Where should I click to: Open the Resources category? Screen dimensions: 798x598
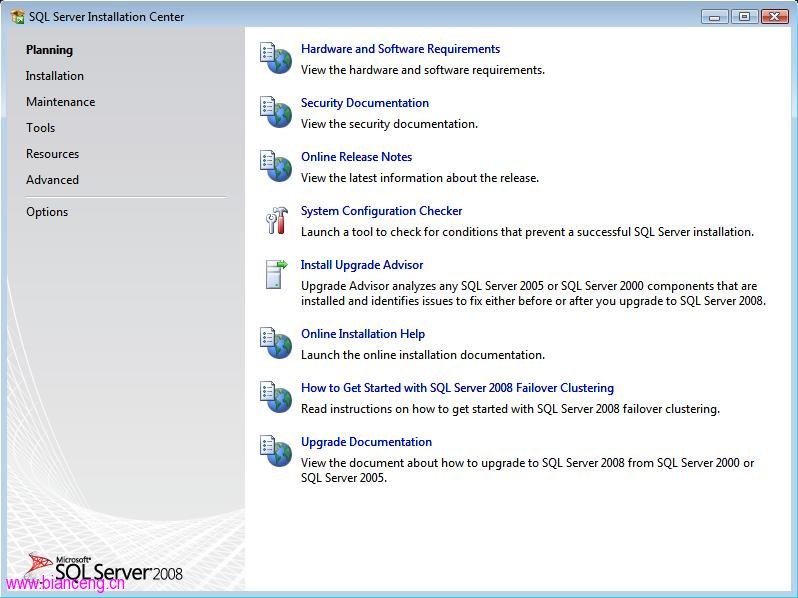pyautogui.click(x=52, y=154)
